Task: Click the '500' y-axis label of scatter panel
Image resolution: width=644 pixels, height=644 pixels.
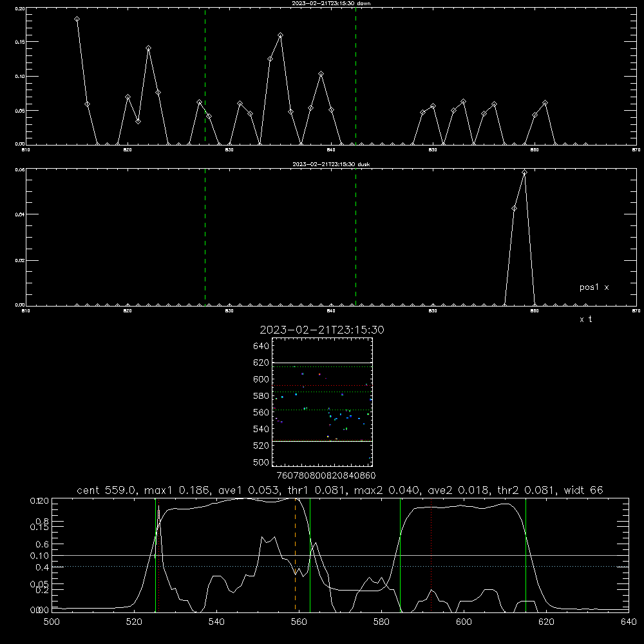Action: click(x=261, y=462)
